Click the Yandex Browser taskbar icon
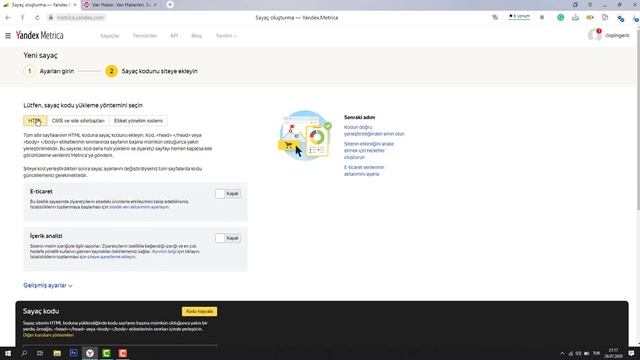 [x=90, y=353]
